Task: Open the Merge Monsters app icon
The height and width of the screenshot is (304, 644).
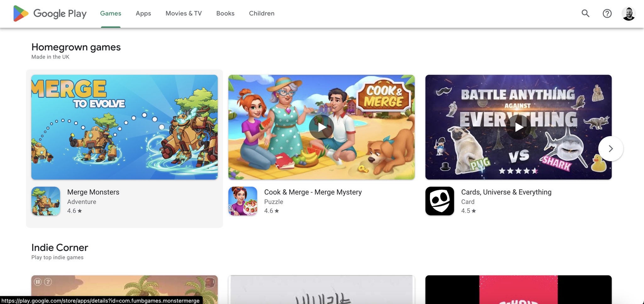Action: pos(46,201)
